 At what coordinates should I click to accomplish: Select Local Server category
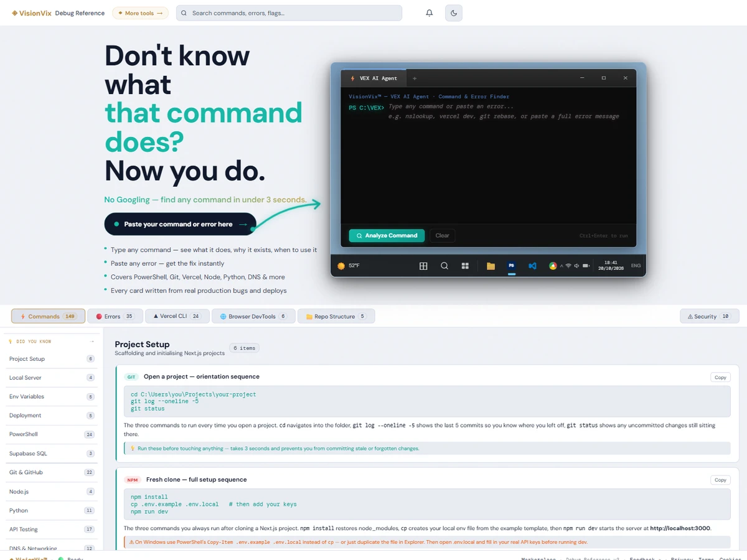51,378
